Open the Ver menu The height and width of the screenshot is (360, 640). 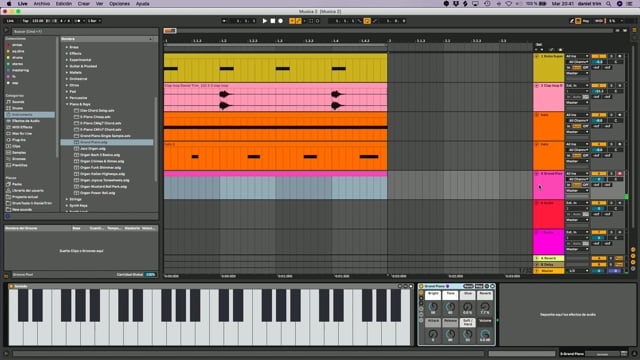coord(99,4)
